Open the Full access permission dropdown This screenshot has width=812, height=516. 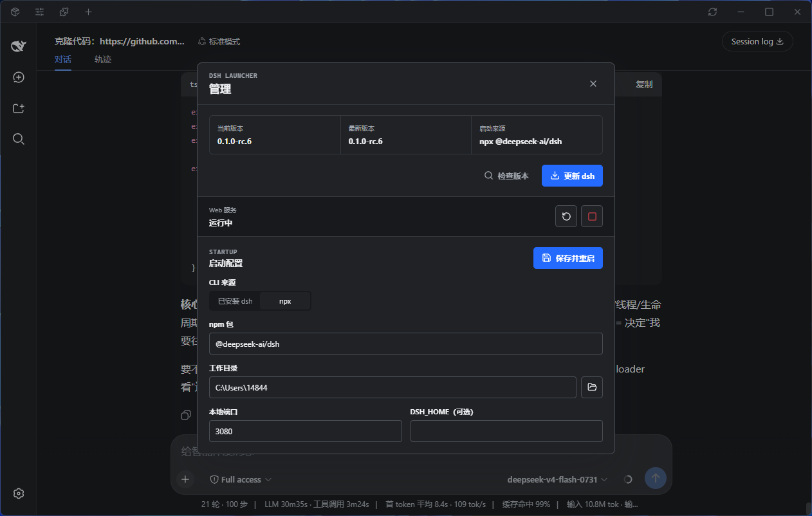(241, 479)
